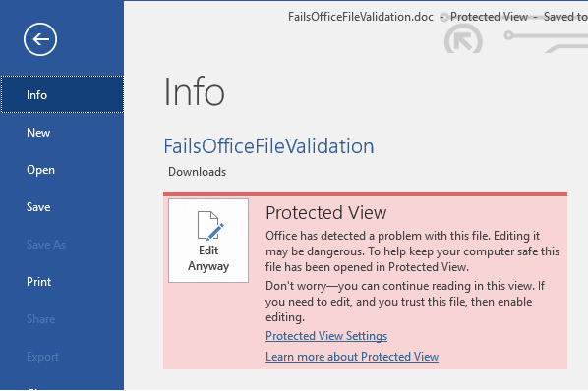Choose the dimmed Export entry
This screenshot has height=391, width=588.
(42, 357)
